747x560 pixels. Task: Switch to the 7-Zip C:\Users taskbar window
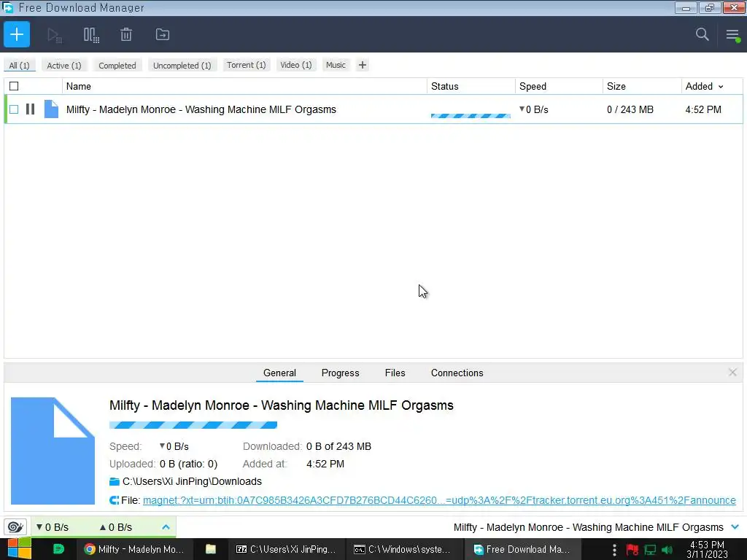(286, 549)
